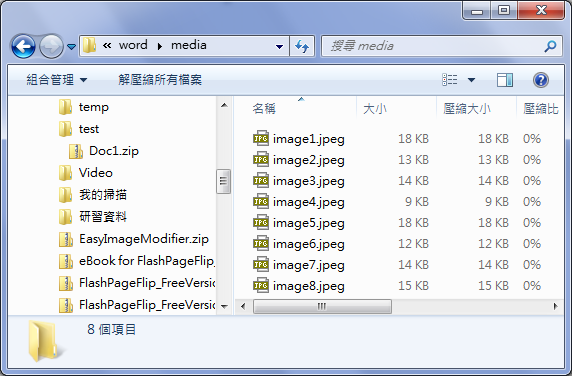
Task: Sort by 壓縮比 column header
Action: coord(541,108)
